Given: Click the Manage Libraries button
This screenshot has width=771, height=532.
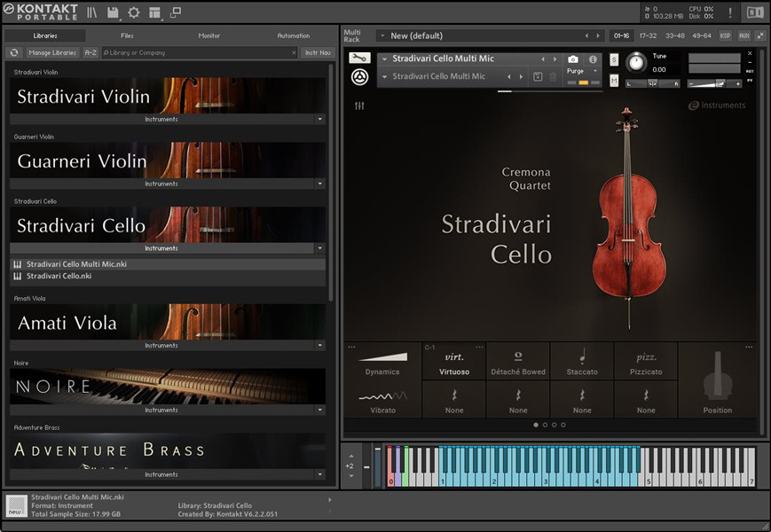Looking at the screenshot, I should tap(52, 53).
